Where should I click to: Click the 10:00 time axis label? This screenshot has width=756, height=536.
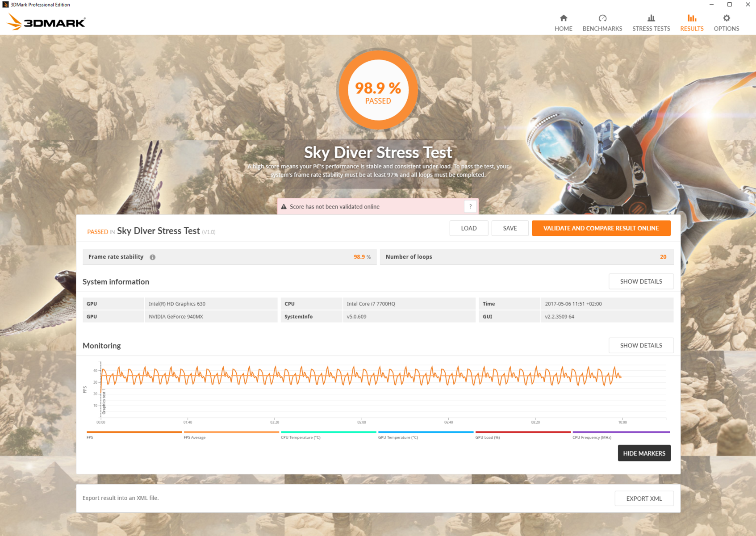coord(622,422)
